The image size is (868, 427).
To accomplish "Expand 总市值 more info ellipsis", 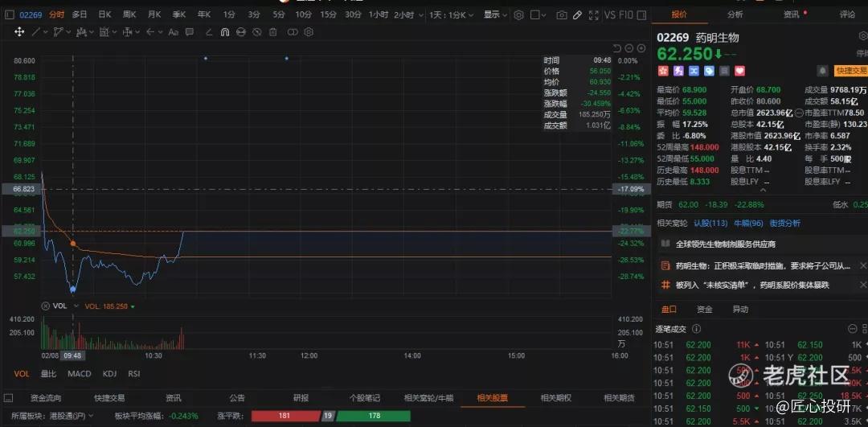I will coord(798,113).
